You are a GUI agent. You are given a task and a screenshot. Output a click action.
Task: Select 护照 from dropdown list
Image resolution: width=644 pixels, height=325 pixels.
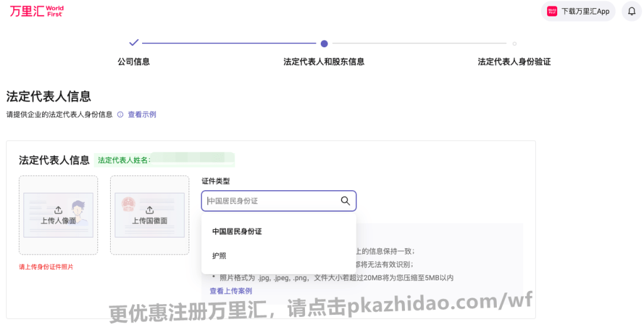[279, 256]
